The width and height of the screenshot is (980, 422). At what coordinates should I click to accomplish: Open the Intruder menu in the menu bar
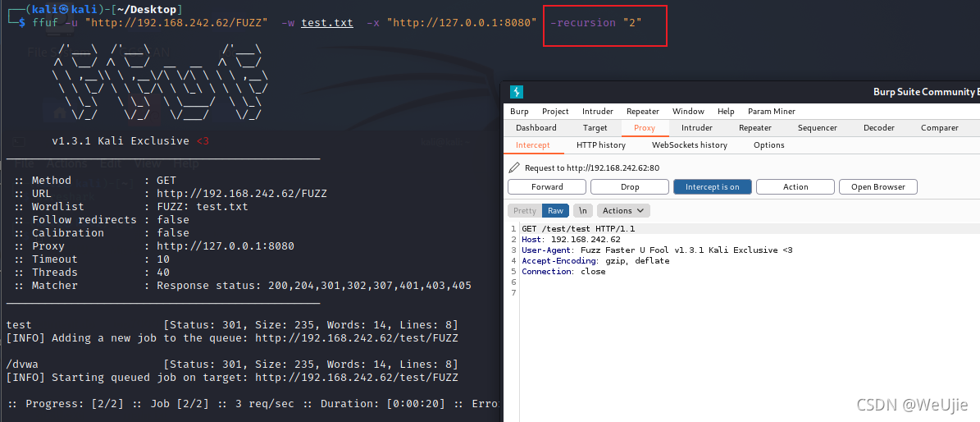tap(598, 112)
